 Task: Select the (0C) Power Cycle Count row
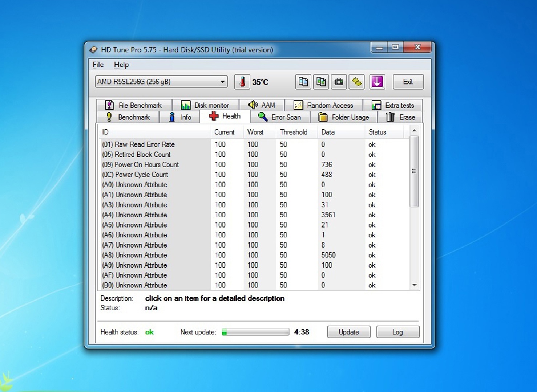[x=254, y=175]
